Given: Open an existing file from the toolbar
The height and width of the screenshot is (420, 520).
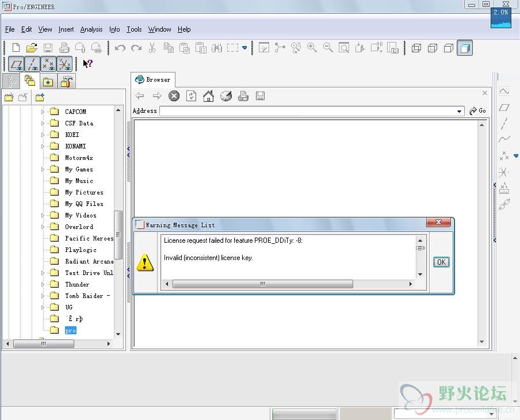Looking at the screenshot, I should coord(32,48).
